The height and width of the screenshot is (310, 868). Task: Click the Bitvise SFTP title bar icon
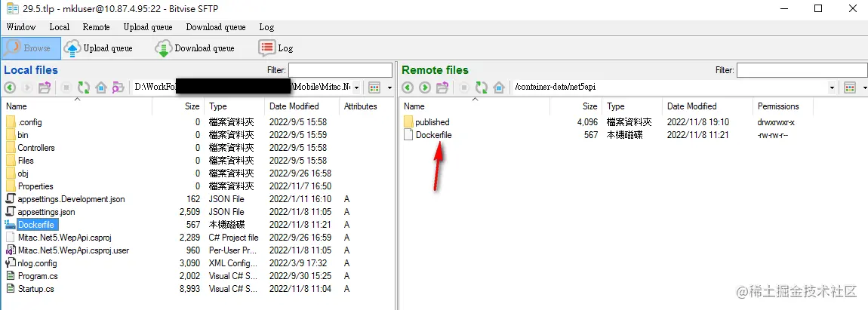tap(11, 8)
